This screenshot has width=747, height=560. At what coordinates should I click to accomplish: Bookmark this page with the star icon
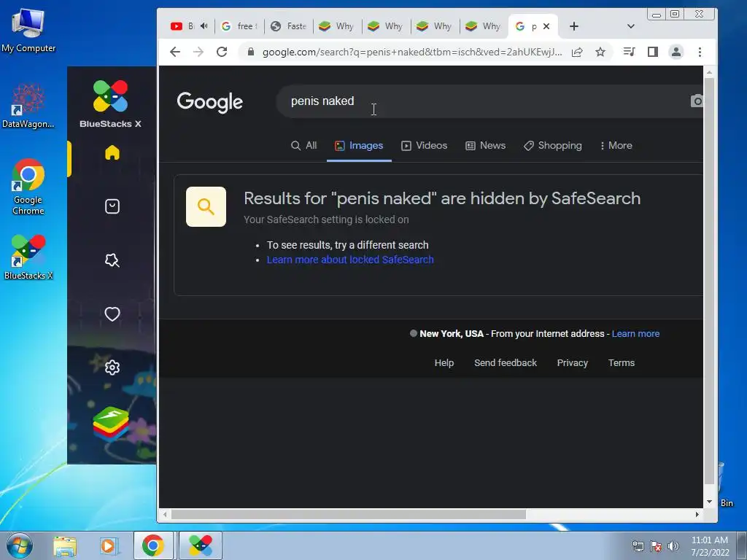600,52
